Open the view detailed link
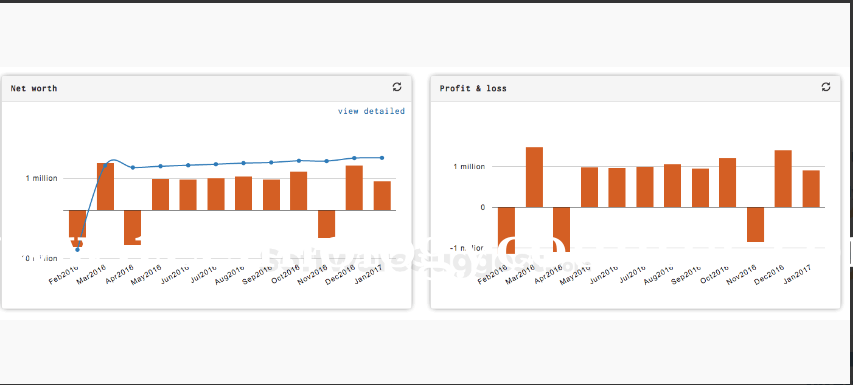Screen dimensions: 853x385 pyautogui.click(x=372, y=111)
